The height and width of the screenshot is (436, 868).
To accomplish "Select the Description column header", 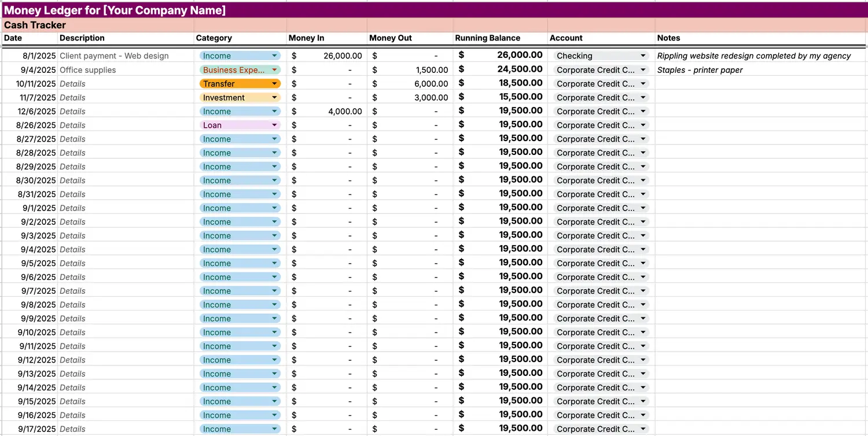I will coord(126,38).
